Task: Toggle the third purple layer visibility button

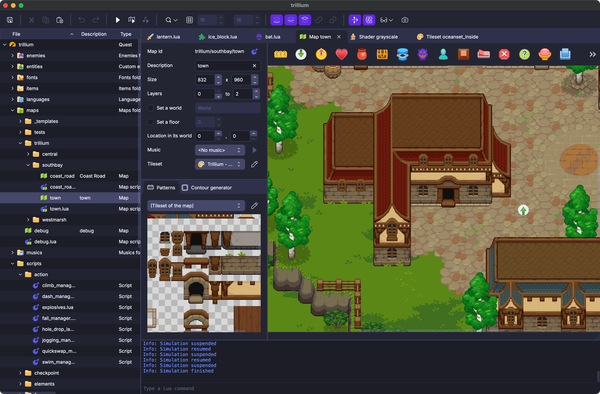Action: (x=305, y=20)
